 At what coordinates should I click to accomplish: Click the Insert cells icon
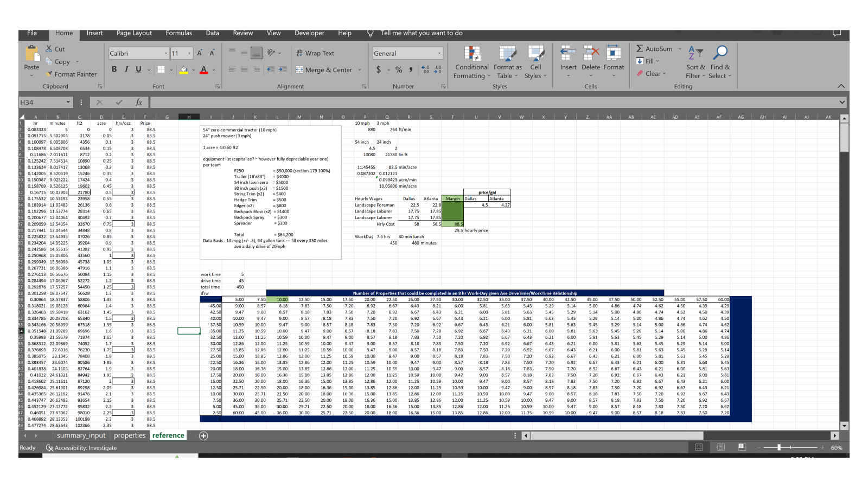[x=568, y=53]
